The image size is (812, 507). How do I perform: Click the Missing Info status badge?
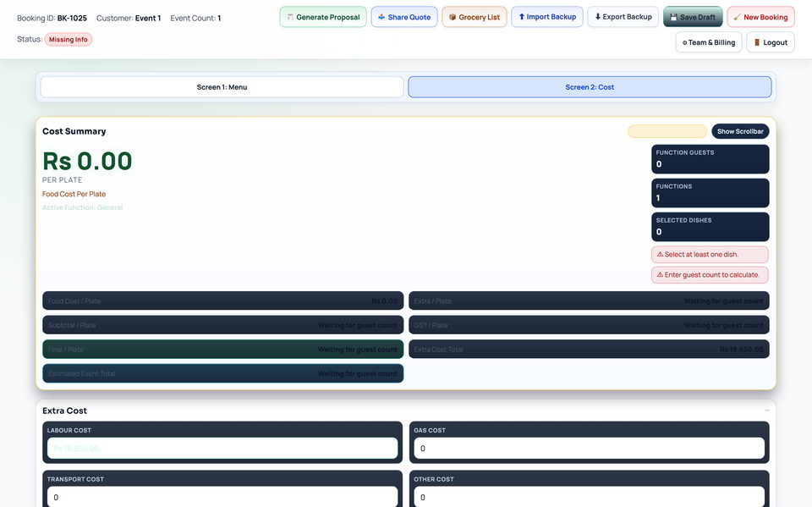click(68, 38)
